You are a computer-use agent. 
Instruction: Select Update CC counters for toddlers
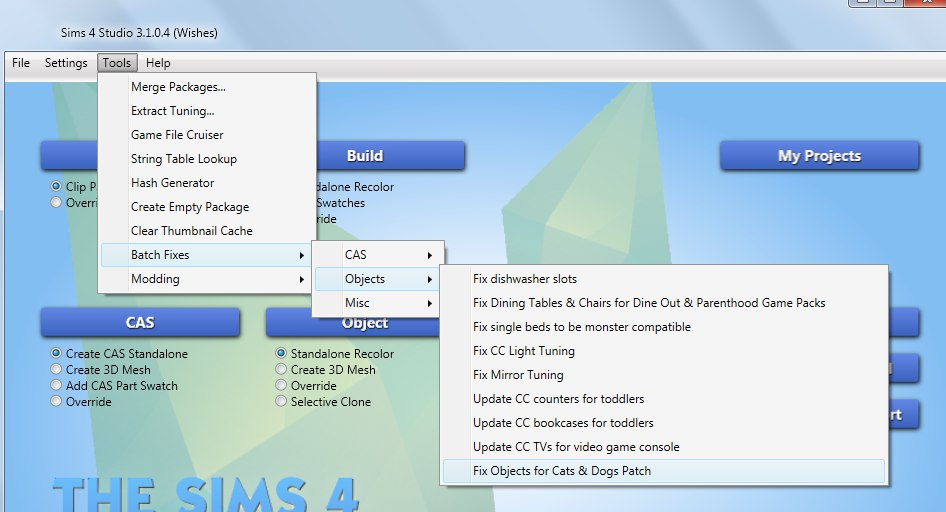click(x=664, y=399)
